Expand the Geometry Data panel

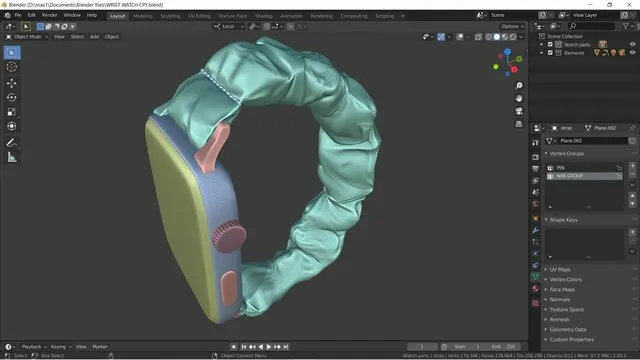567,330
